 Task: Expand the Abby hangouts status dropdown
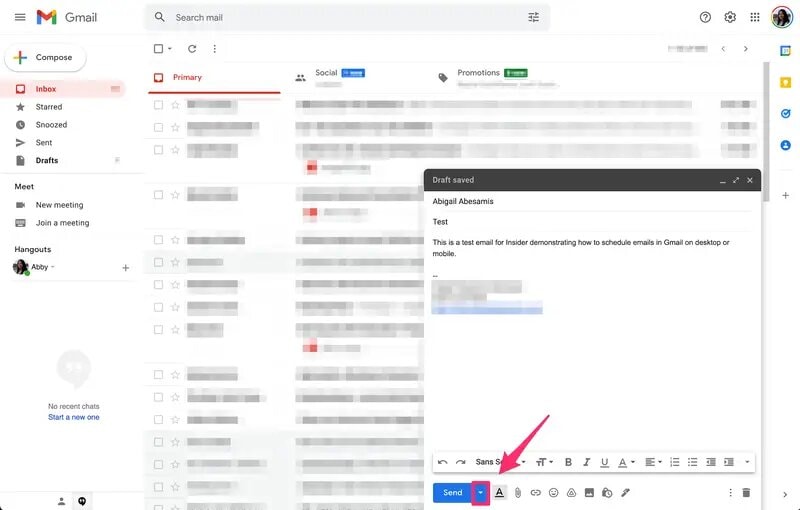click(53, 267)
